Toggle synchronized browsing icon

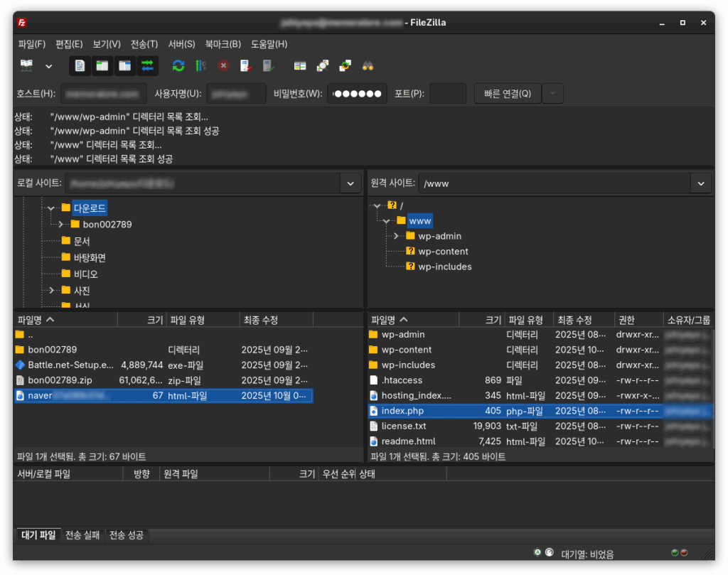[x=345, y=65]
